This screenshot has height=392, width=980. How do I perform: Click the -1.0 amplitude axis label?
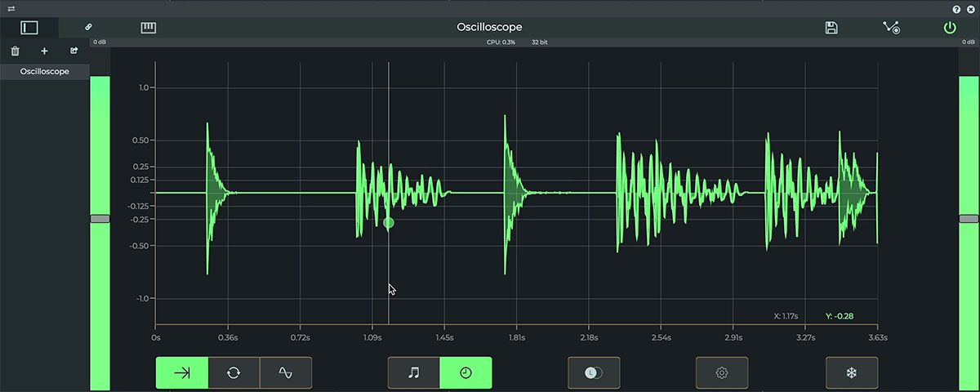coord(143,298)
